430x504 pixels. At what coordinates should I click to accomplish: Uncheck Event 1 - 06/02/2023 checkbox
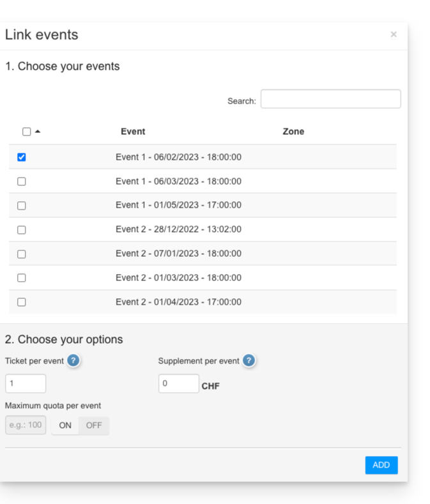[22, 157]
